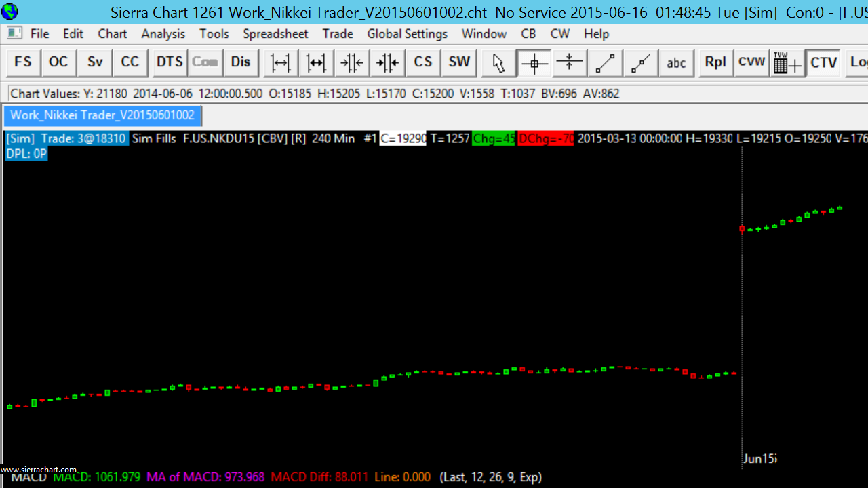This screenshot has width=868, height=488.
Task: Click the bold outward-arrows bar spacing icon
Action: pos(316,62)
